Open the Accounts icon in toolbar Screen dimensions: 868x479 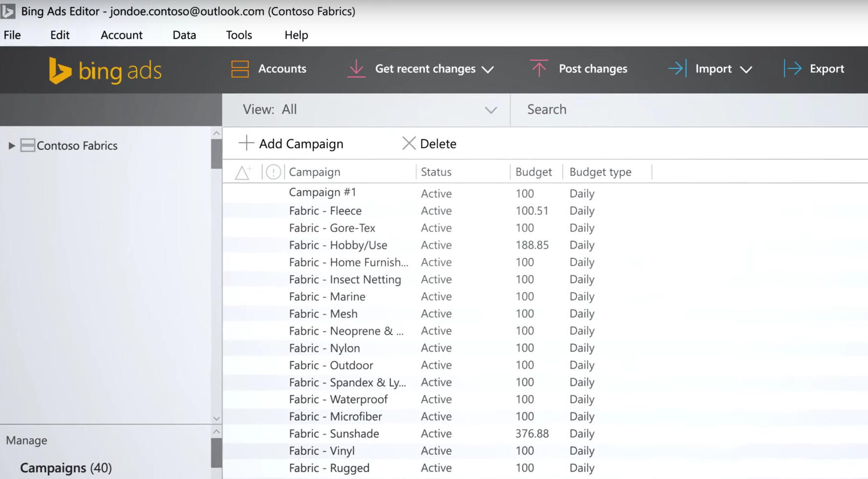(240, 69)
